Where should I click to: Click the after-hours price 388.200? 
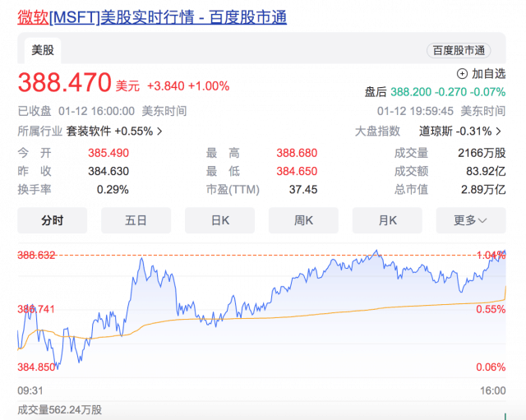pos(411,92)
